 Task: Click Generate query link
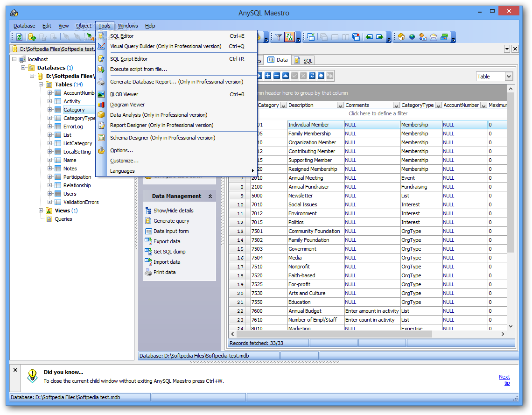click(x=171, y=220)
